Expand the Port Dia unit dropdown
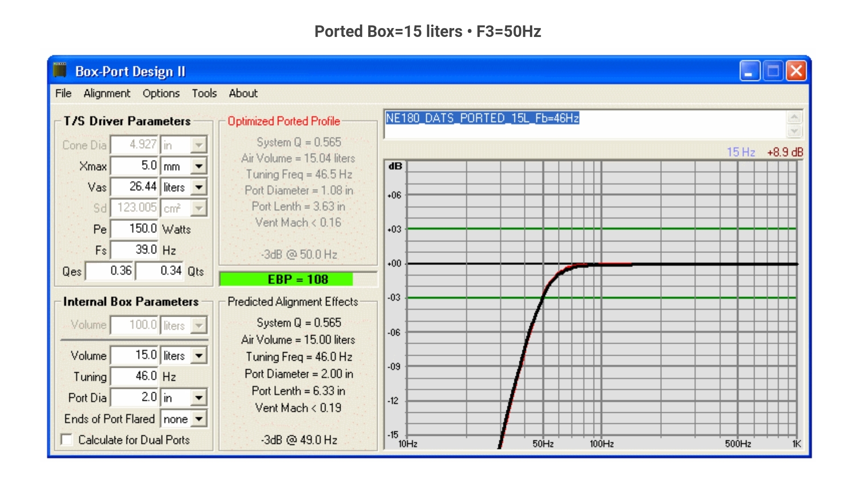 click(x=199, y=397)
